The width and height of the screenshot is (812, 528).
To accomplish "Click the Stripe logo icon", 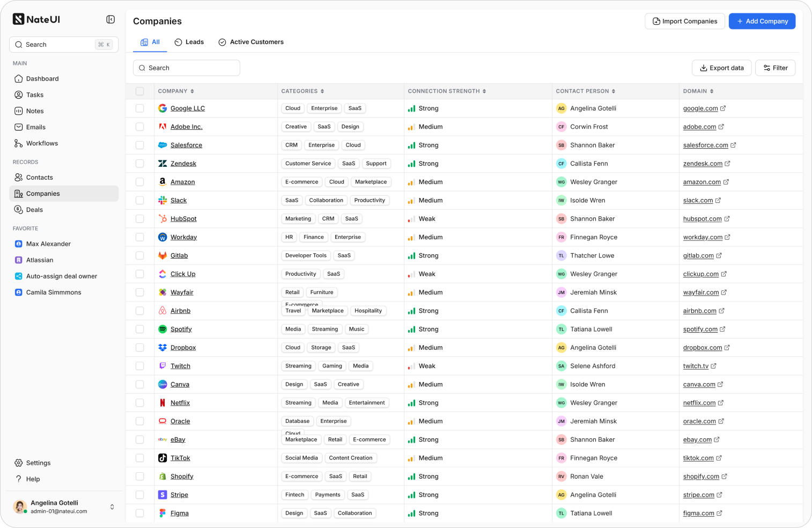I will [163, 495].
